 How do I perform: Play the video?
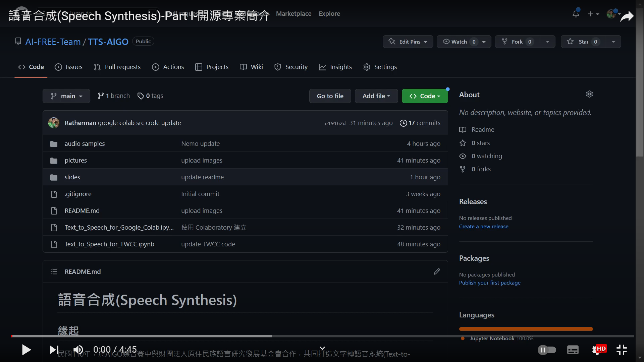point(26,350)
